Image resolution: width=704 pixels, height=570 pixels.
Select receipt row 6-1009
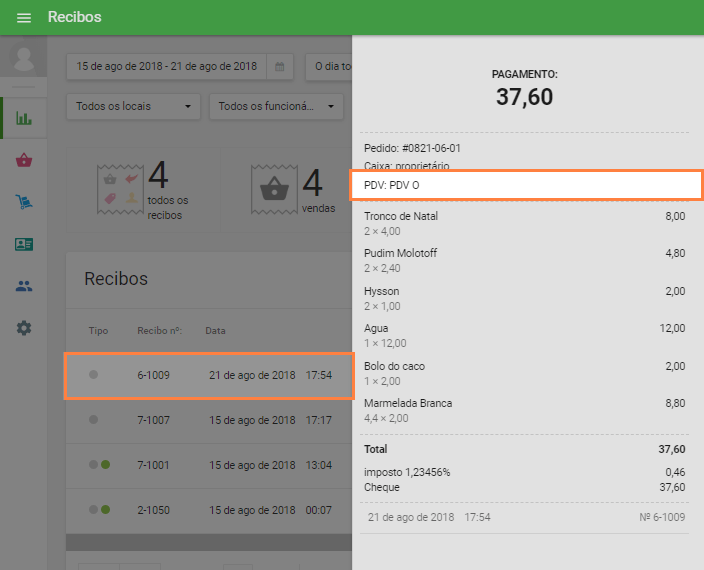(208, 376)
